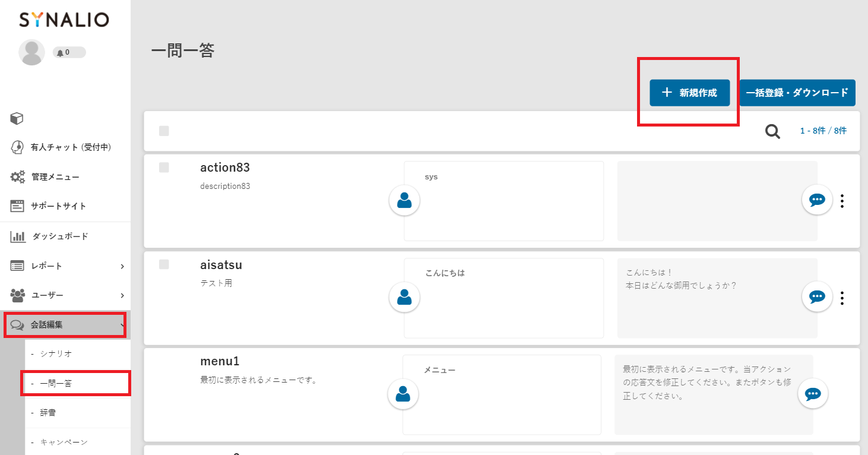Click chat bubble icon on action83 row
This screenshot has height=455, width=868.
[x=817, y=200]
